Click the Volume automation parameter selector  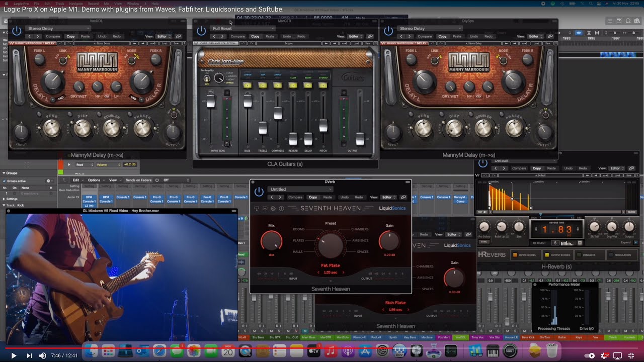click(108, 164)
